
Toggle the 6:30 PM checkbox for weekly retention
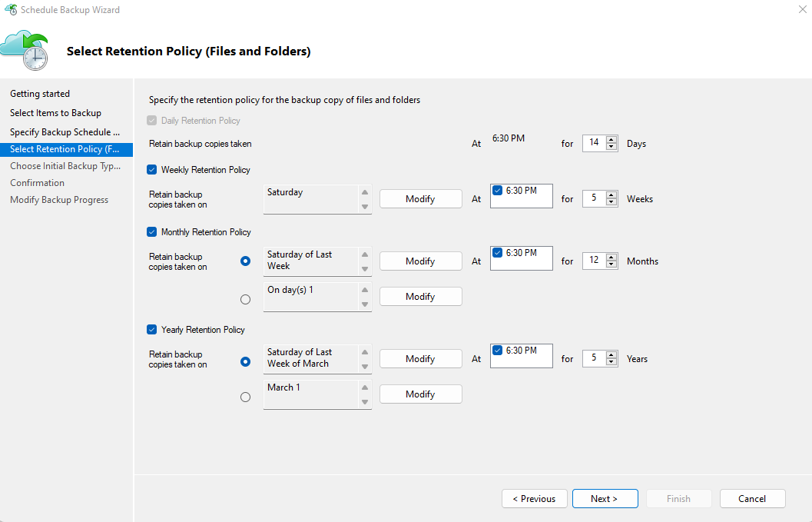(x=498, y=190)
